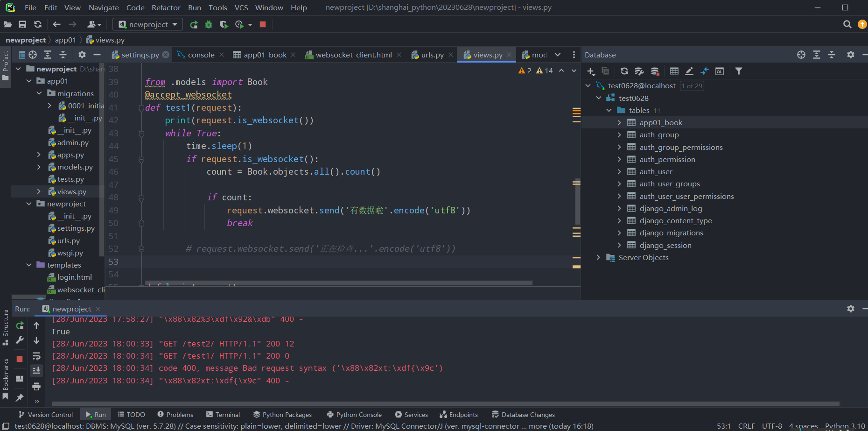Expand the app01_book table
This screenshot has height=431, width=868.
click(x=619, y=122)
